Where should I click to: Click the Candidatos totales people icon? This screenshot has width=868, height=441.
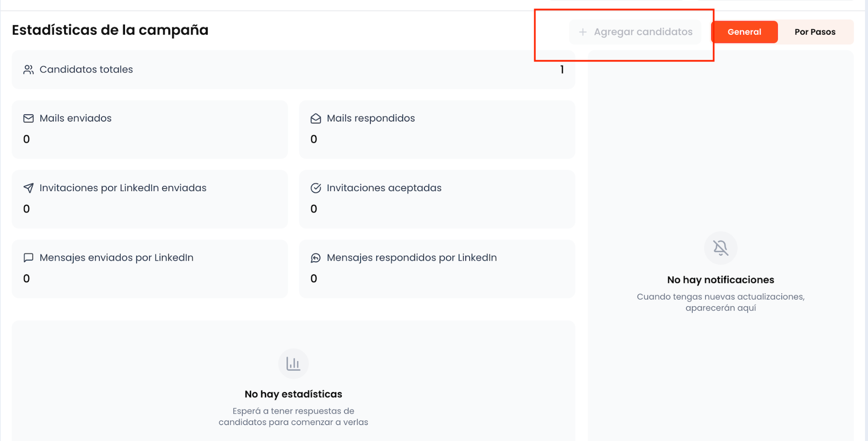(28, 70)
